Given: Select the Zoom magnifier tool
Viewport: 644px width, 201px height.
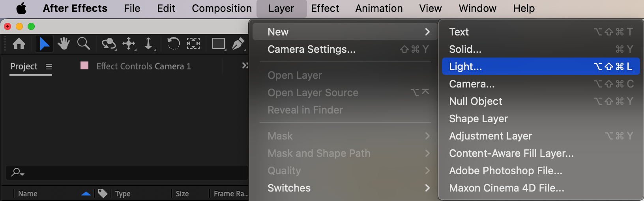Looking at the screenshot, I should (83, 43).
